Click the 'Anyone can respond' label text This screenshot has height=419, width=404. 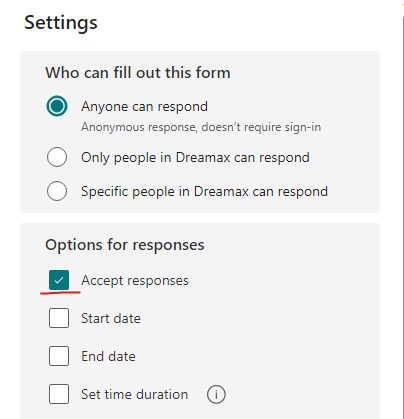click(144, 107)
